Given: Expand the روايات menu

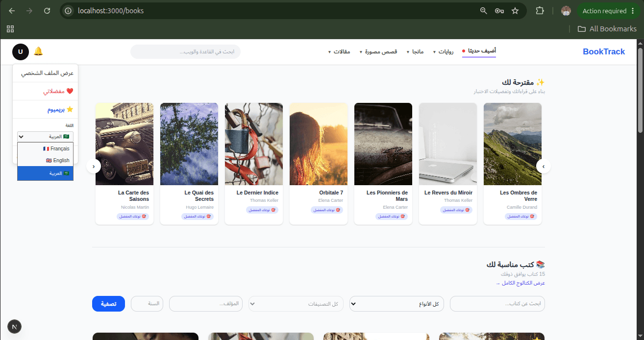Looking at the screenshot, I should click(x=443, y=51).
